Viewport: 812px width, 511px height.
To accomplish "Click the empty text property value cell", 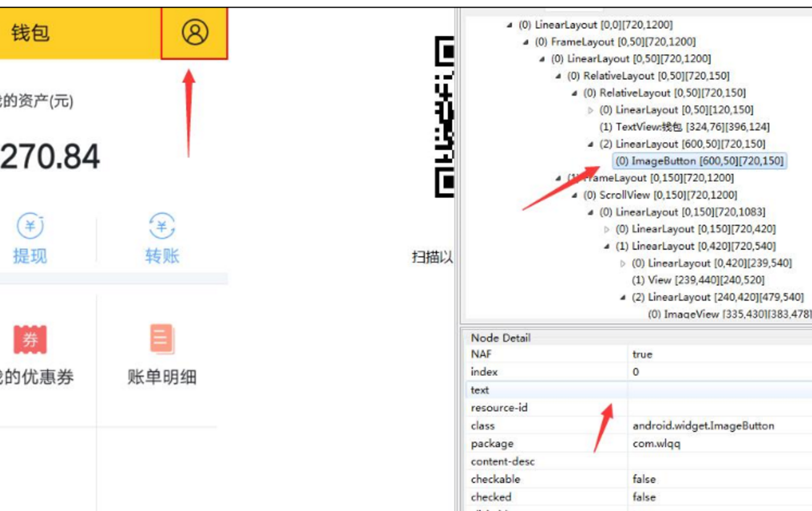I will coord(720,390).
